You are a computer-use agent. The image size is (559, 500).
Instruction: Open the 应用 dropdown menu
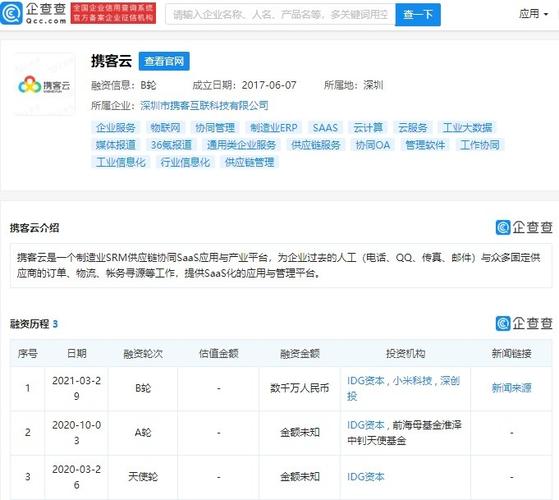pos(533,14)
